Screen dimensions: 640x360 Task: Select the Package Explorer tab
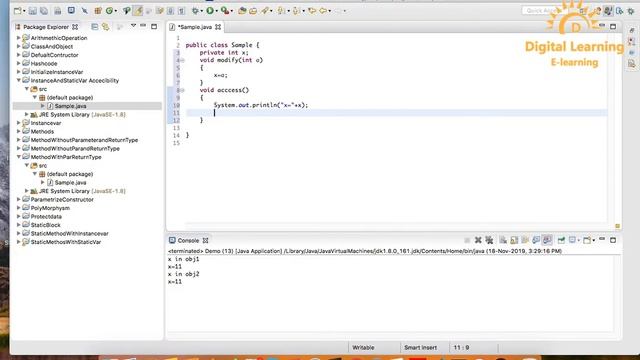coord(46,27)
